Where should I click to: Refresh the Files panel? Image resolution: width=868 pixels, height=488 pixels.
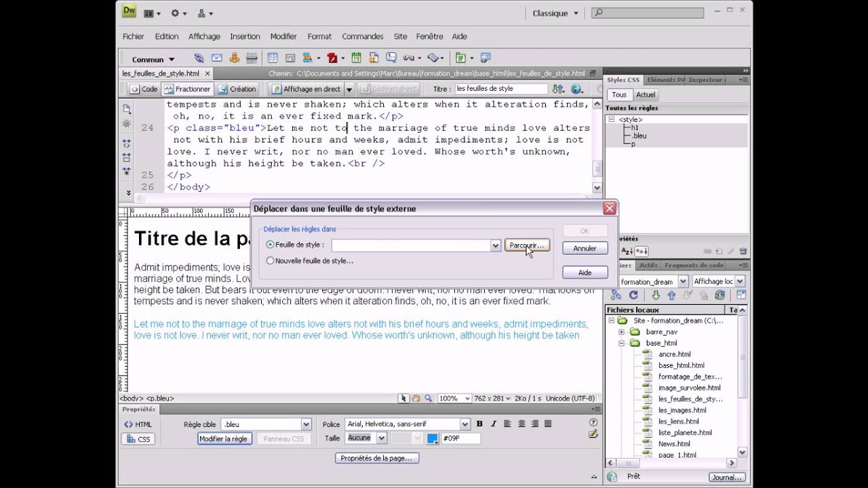point(633,296)
